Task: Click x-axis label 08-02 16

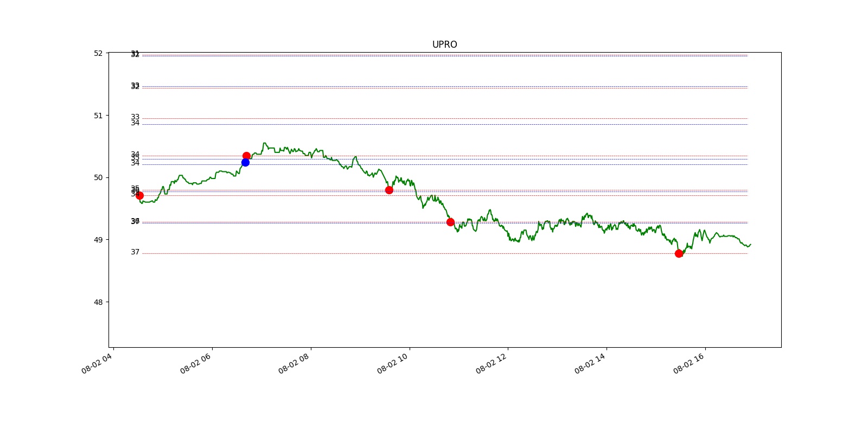Action: [x=690, y=363]
